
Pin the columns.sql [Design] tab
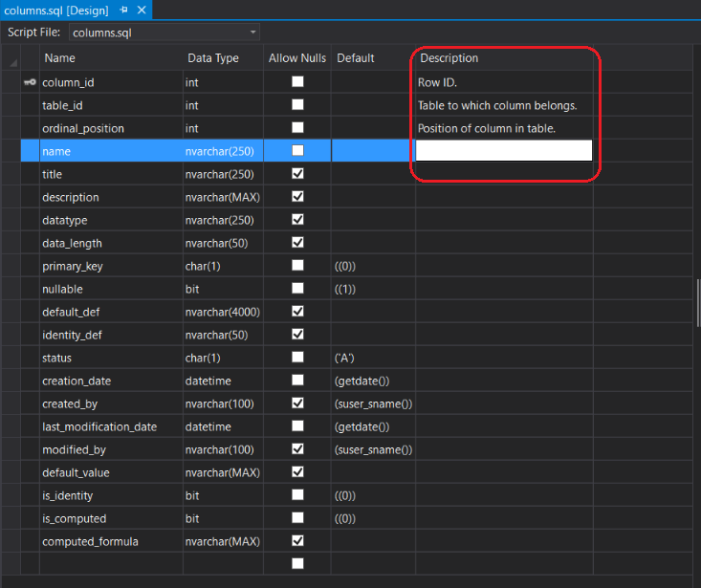124,10
